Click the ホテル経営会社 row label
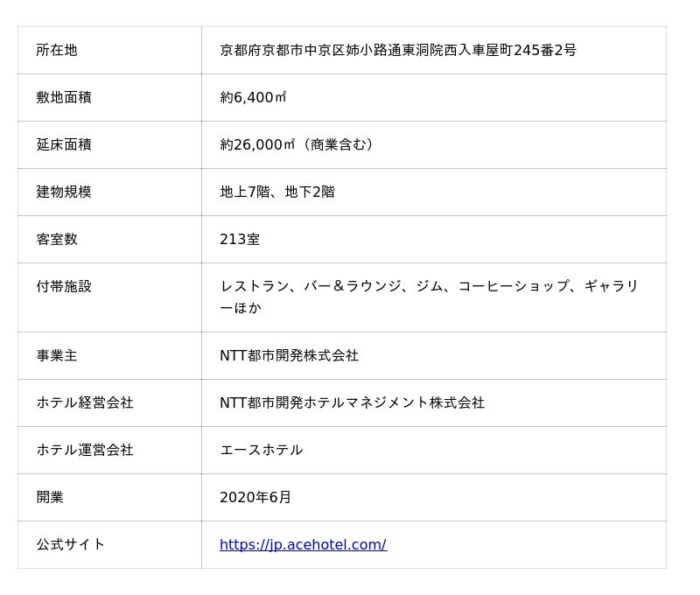The image size is (700, 595). coord(85,402)
